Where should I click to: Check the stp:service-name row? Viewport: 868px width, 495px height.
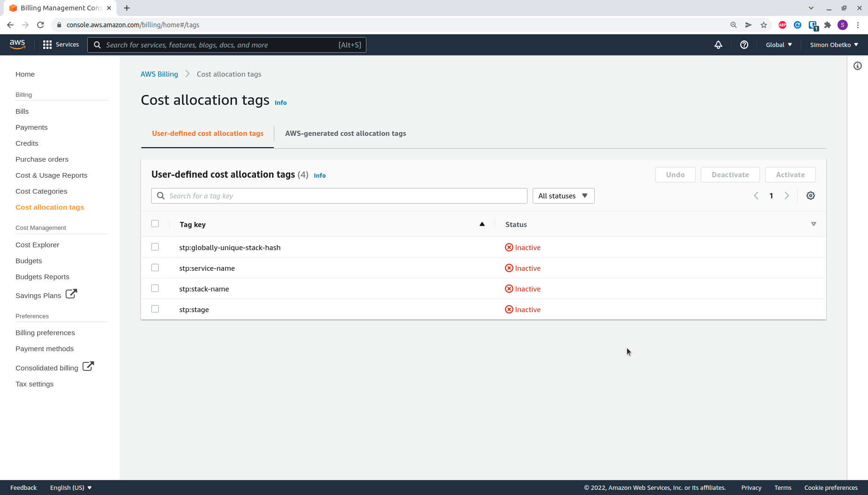155,267
